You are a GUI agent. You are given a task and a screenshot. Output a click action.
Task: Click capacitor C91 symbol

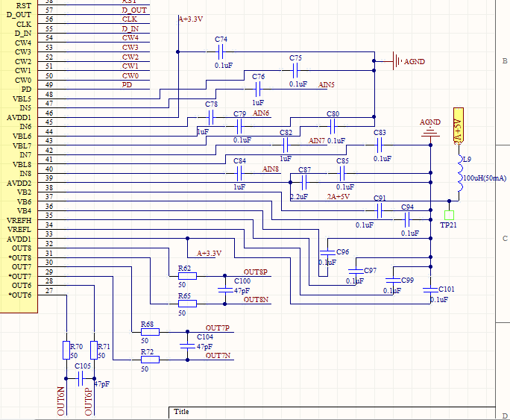(380, 211)
